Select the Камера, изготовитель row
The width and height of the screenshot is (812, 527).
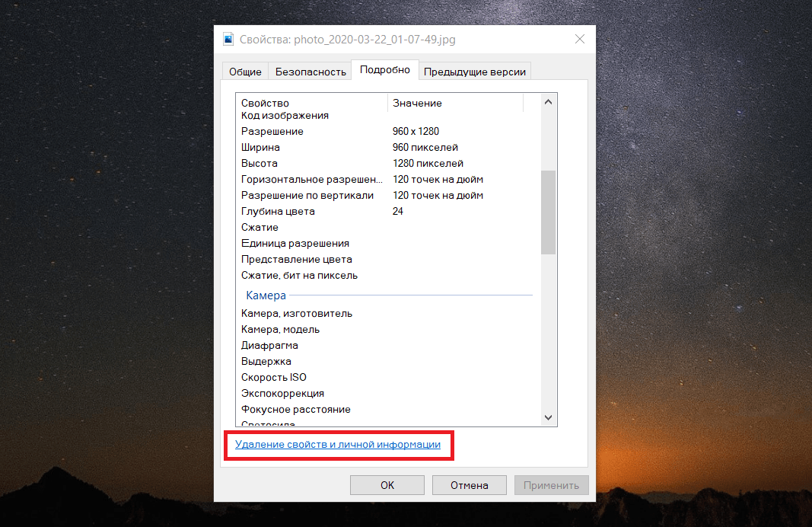(x=296, y=313)
